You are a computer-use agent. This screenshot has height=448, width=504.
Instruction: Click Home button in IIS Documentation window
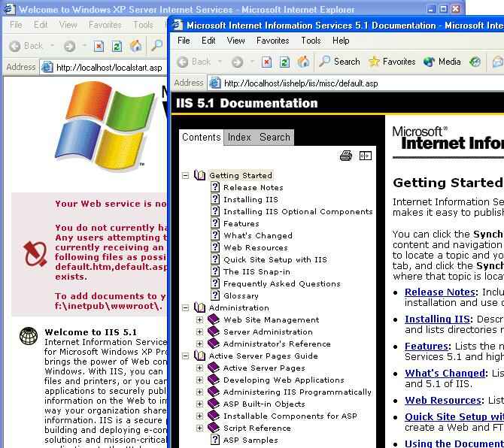click(x=303, y=62)
